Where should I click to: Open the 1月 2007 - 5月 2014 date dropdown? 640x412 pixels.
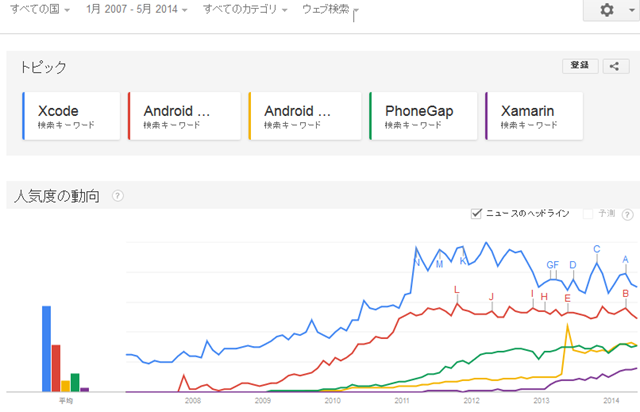(137, 9)
